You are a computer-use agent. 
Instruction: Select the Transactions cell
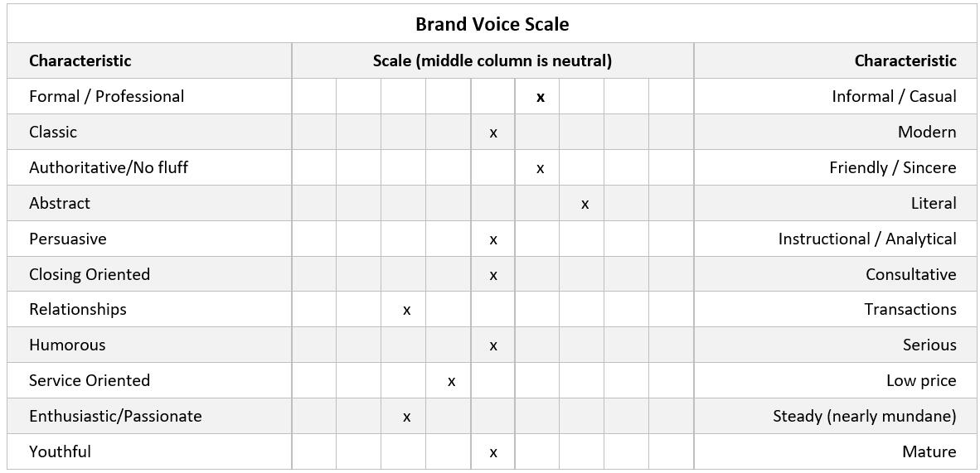[x=910, y=309]
